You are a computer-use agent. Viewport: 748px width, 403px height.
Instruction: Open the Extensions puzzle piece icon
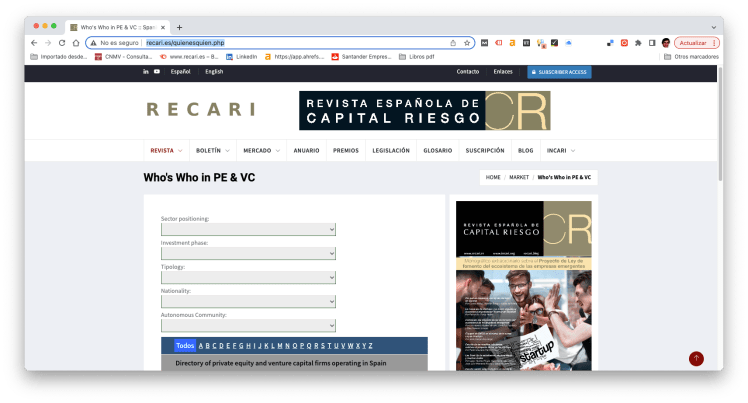pos(638,43)
